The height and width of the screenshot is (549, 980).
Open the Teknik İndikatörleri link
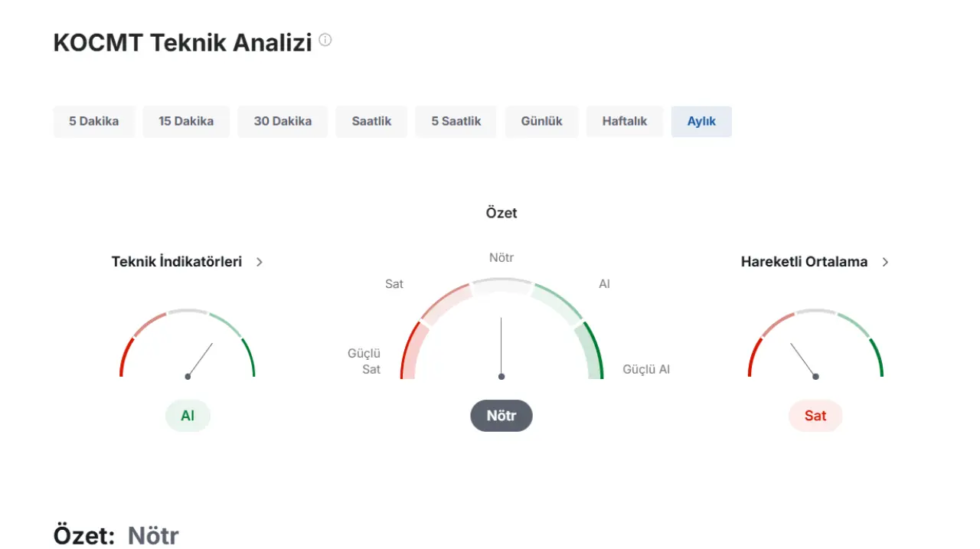pyautogui.click(x=177, y=262)
